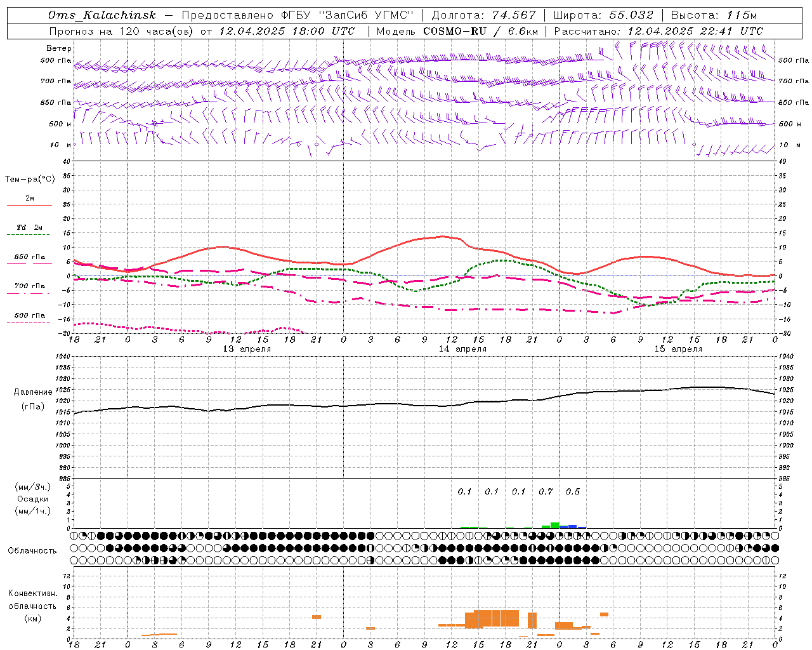The width and height of the screenshot is (812, 650).
Task: Click the "14 апреля" date label
Action: 462,349
